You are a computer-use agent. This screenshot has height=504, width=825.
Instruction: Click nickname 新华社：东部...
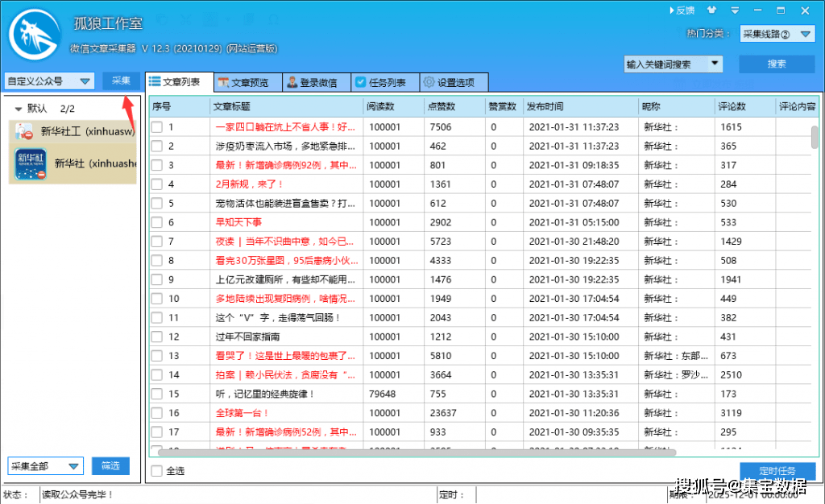click(x=676, y=356)
